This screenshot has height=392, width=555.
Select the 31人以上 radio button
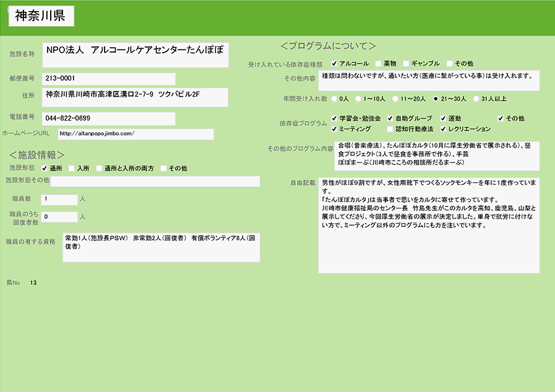[476, 98]
